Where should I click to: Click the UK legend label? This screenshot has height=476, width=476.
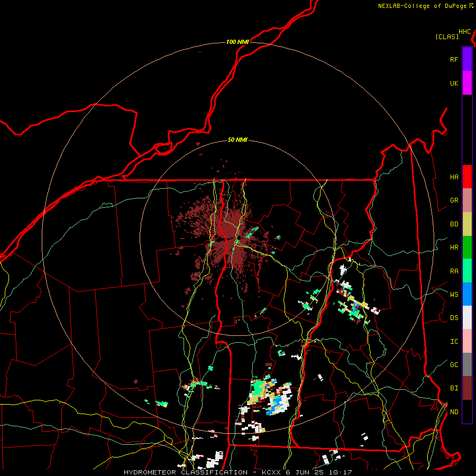454,84
